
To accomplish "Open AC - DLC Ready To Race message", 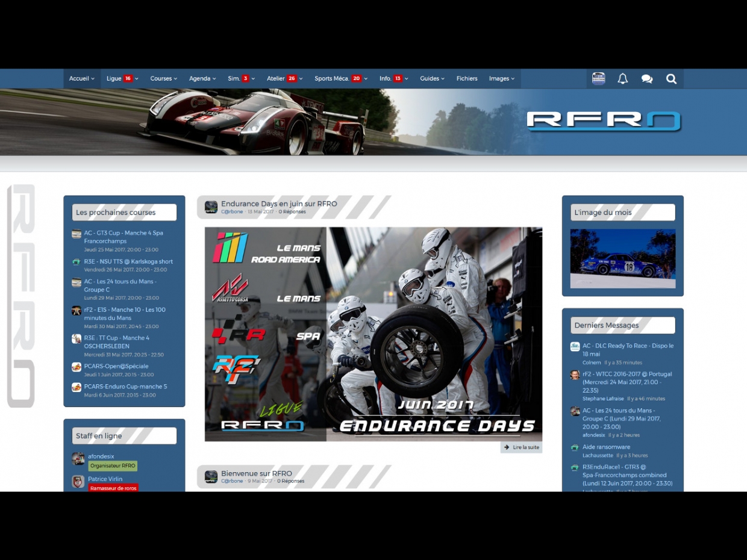I will 628,350.
